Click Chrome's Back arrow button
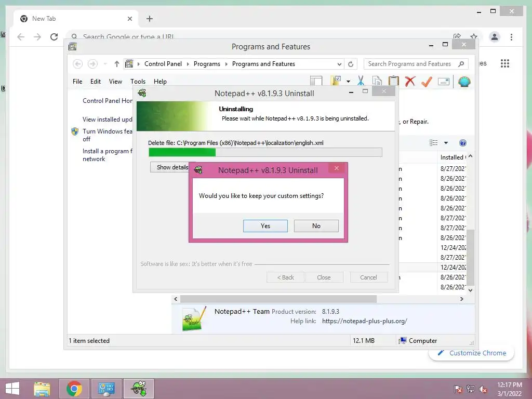The height and width of the screenshot is (399, 532). [x=21, y=37]
